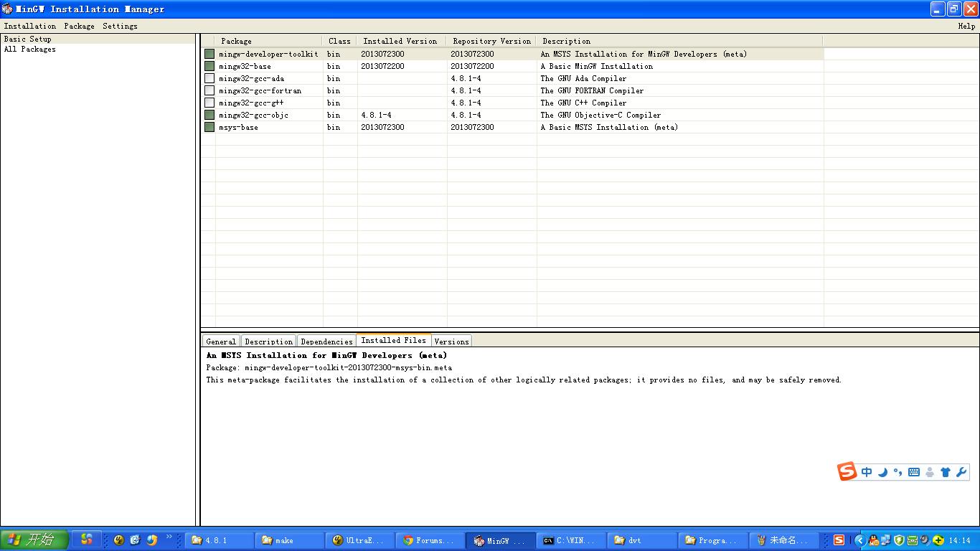
Task: Toggle mark box for msys-base package
Action: [209, 127]
